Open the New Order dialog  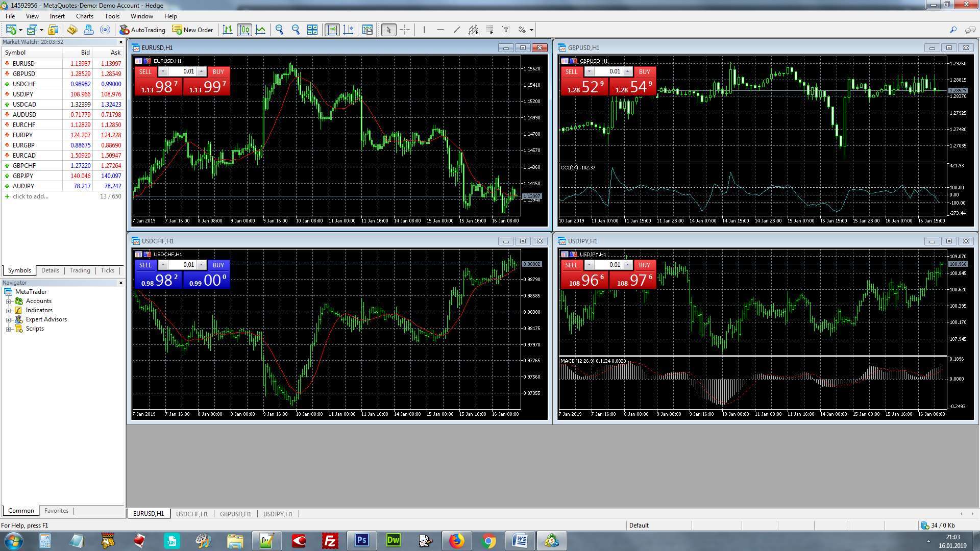pyautogui.click(x=192, y=30)
